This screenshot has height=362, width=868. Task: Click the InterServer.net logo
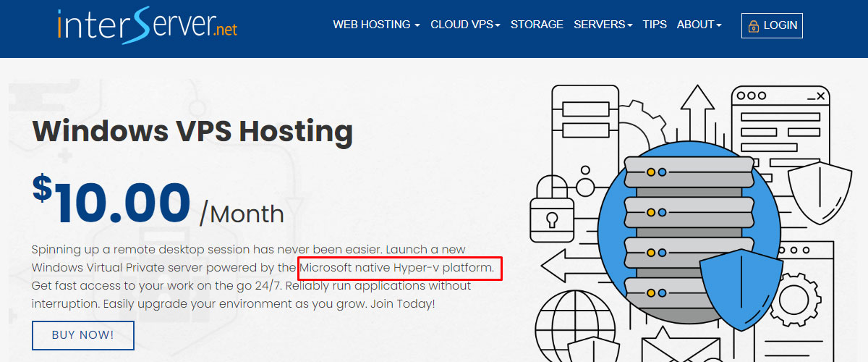[x=148, y=25]
